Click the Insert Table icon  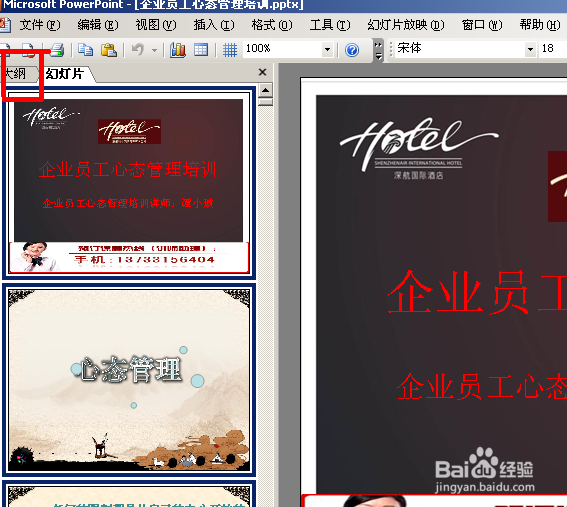point(201,50)
